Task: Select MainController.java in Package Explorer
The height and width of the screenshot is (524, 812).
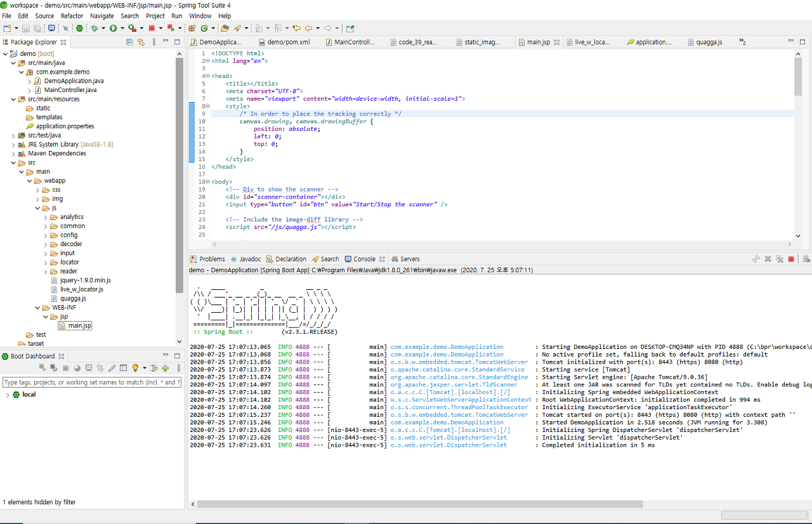Action: tap(70, 90)
